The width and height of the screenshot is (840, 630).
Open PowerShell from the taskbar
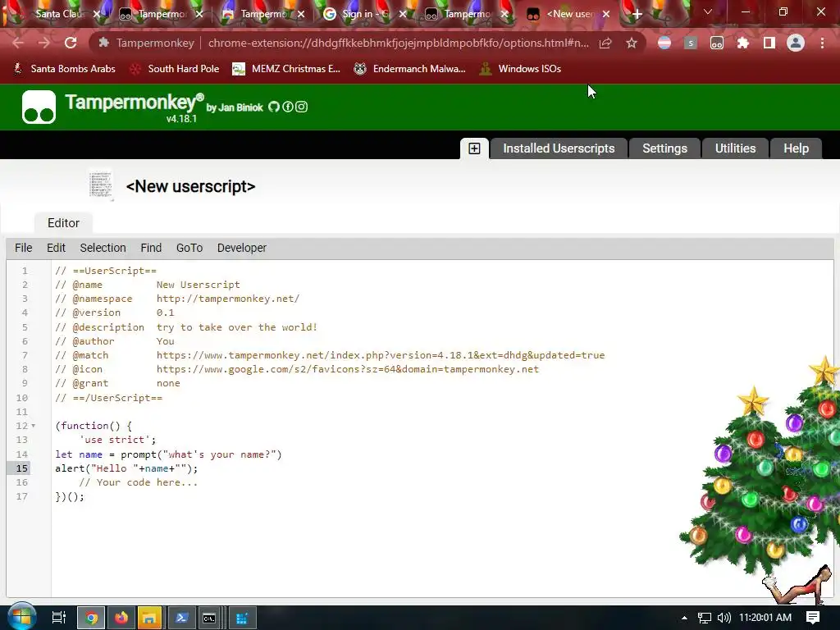[181, 618]
